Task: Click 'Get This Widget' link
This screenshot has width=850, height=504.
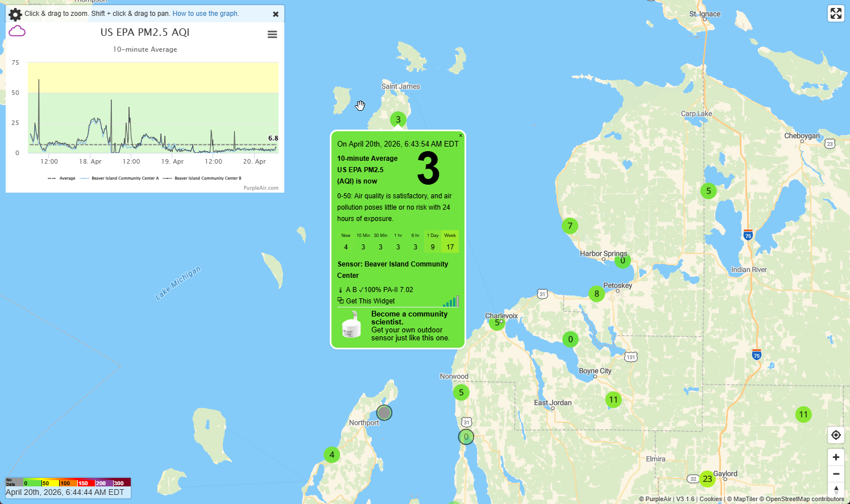Action: click(x=370, y=301)
